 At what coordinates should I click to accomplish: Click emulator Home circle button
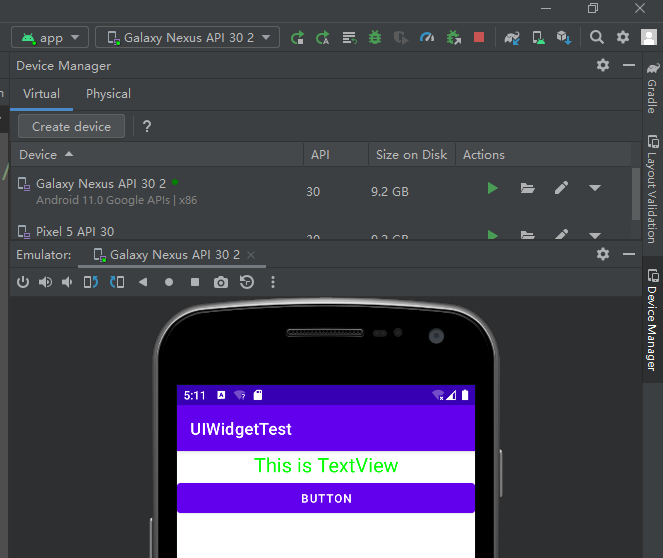(169, 282)
